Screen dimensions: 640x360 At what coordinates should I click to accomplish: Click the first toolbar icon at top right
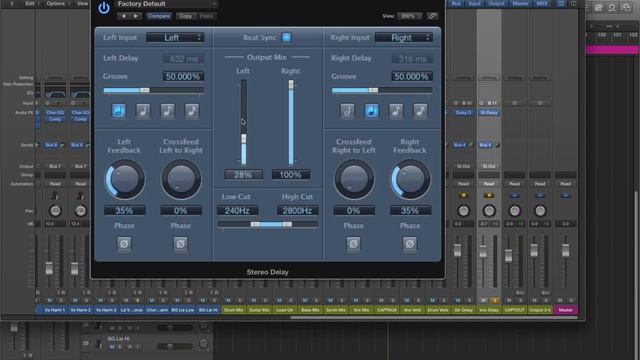point(598,7)
